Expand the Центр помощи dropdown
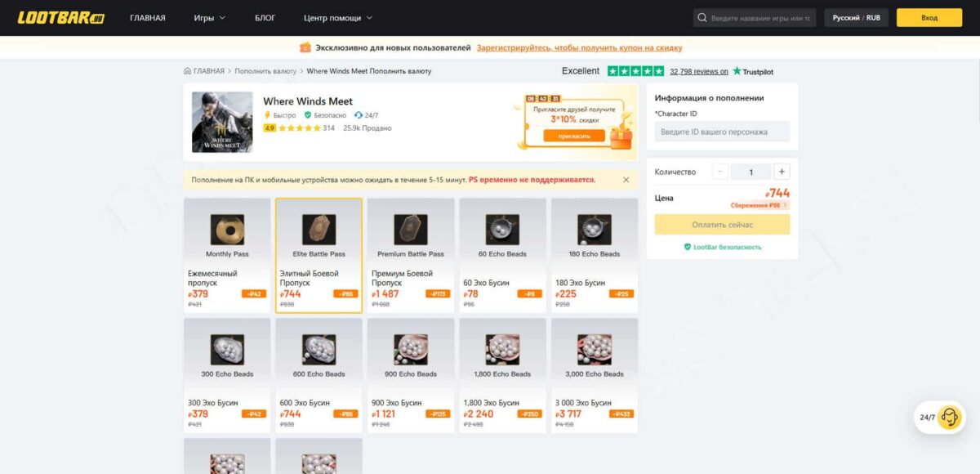The image size is (980, 474). coord(337,18)
